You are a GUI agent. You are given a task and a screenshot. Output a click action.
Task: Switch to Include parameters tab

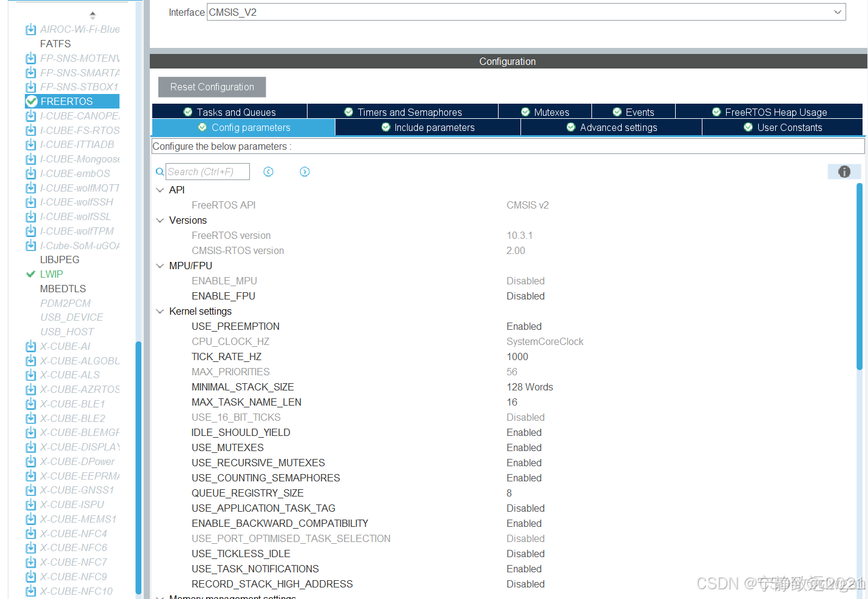pyautogui.click(x=428, y=127)
